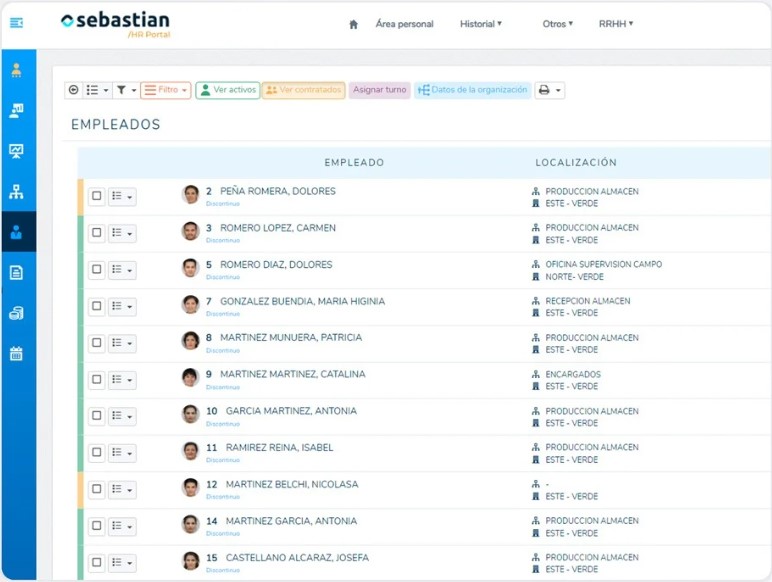The height and width of the screenshot is (582, 772).
Task: Open row actions dropdown for ROMERO DIAZ, DOLORES
Action: (x=122, y=269)
